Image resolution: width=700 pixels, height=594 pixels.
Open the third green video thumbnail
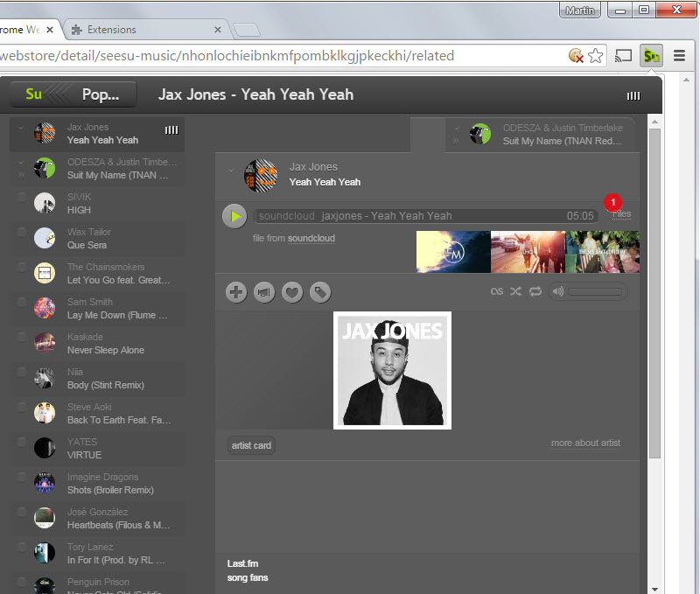click(x=602, y=252)
